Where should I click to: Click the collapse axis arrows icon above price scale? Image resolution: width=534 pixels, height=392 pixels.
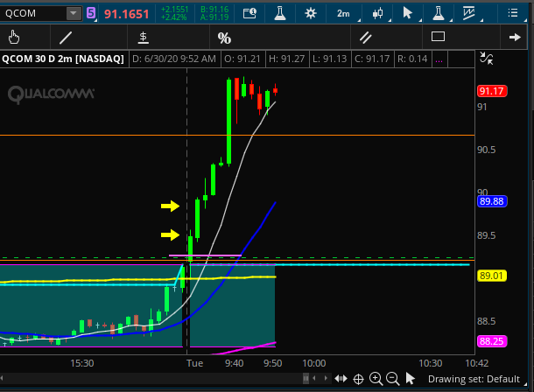[487, 59]
